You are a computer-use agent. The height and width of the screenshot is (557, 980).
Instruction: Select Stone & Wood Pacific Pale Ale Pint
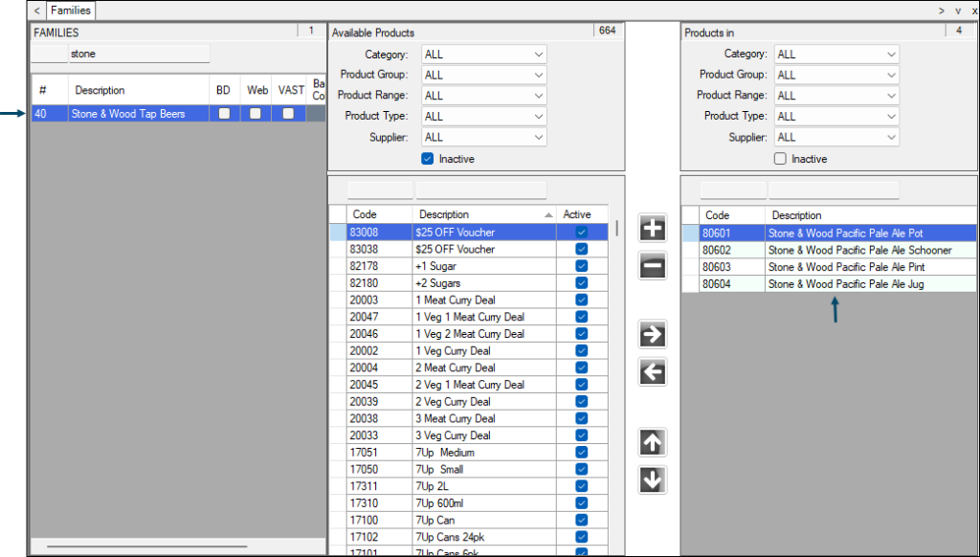coord(830,267)
